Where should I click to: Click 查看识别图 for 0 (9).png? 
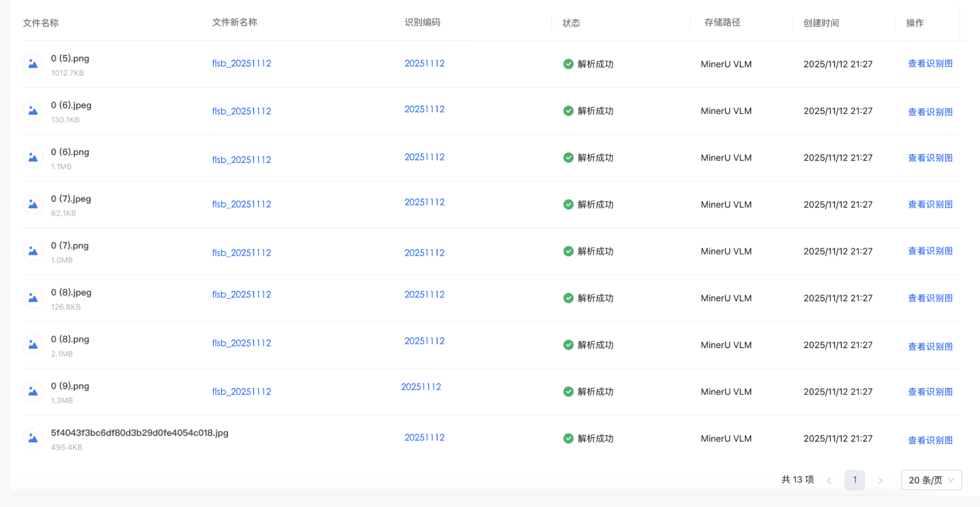point(930,392)
